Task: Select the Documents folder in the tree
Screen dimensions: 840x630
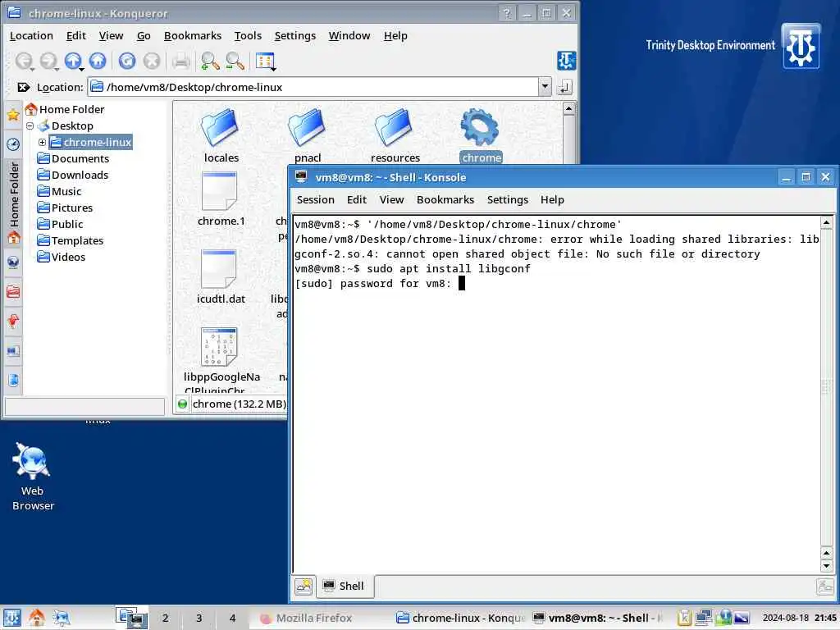Action: tap(73, 158)
